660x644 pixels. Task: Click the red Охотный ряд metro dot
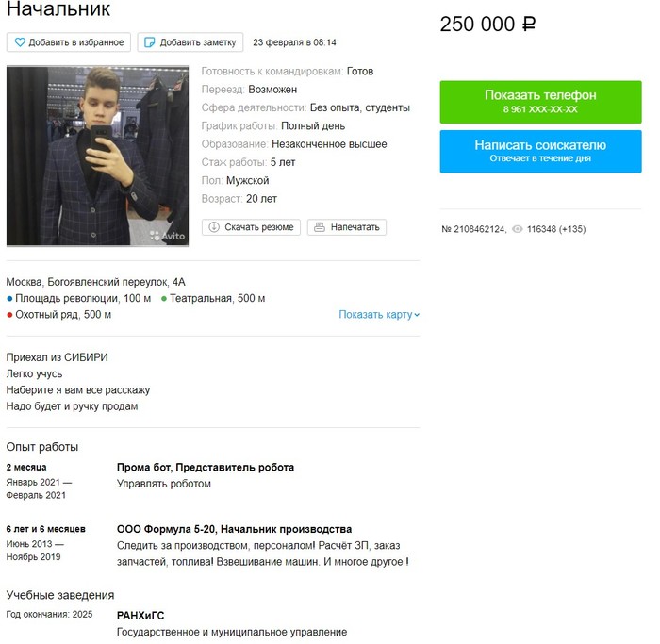[9, 315]
